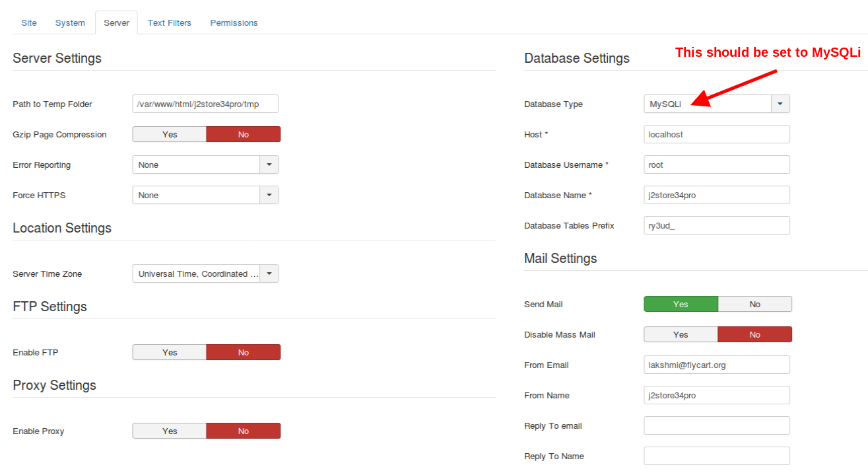Edit the Database Tables Prefix value

click(x=716, y=225)
